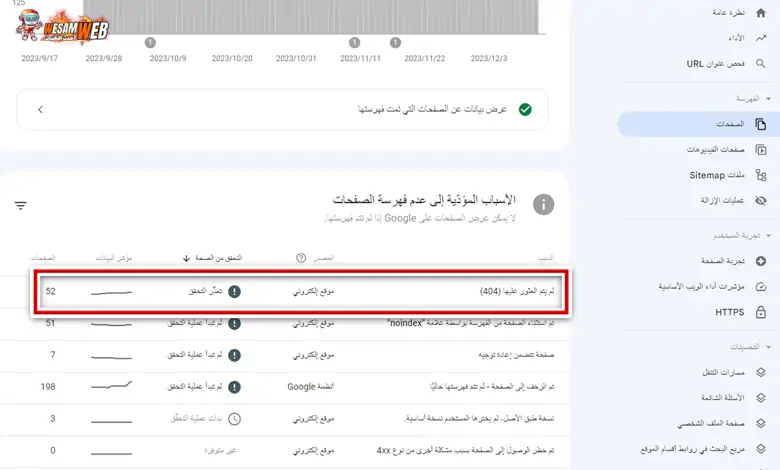Open the Core Web Vitals gauge icon

coord(761,286)
